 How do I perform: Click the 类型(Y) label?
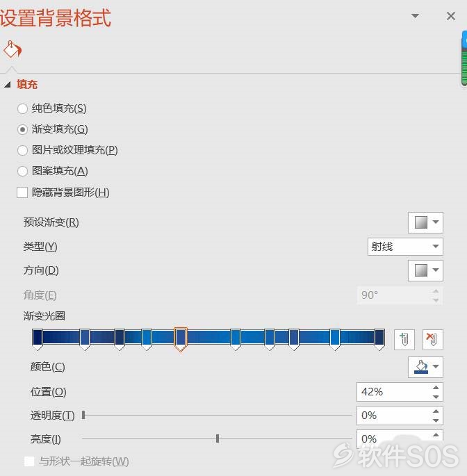40,247
